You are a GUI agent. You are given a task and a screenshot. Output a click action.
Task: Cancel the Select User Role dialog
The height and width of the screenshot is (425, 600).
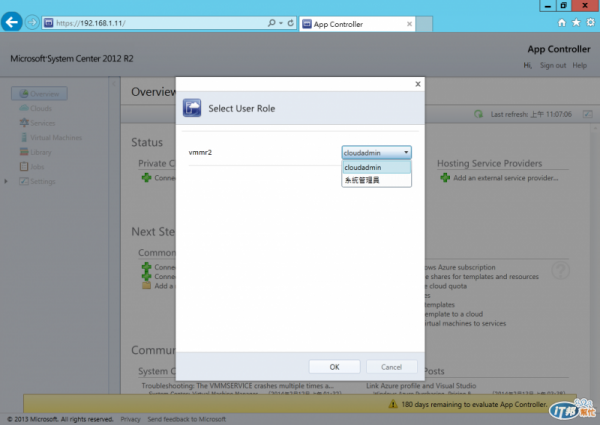click(x=391, y=367)
